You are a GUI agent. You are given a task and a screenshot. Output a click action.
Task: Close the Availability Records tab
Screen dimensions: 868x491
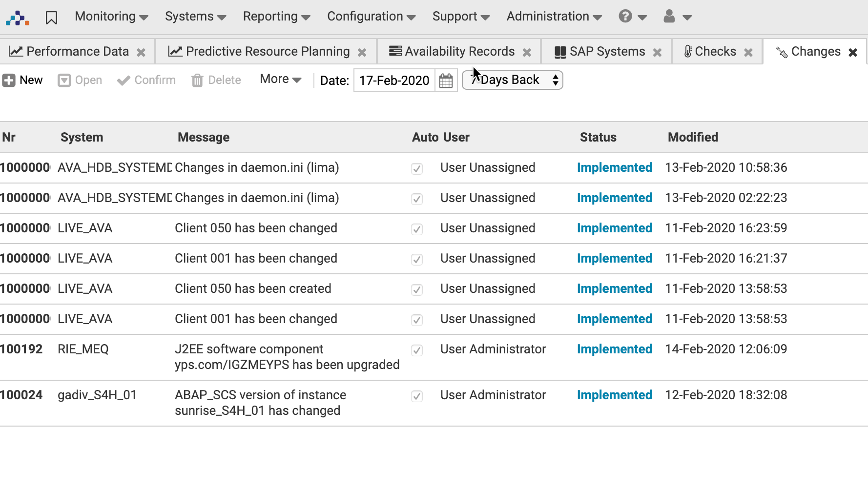click(x=527, y=52)
